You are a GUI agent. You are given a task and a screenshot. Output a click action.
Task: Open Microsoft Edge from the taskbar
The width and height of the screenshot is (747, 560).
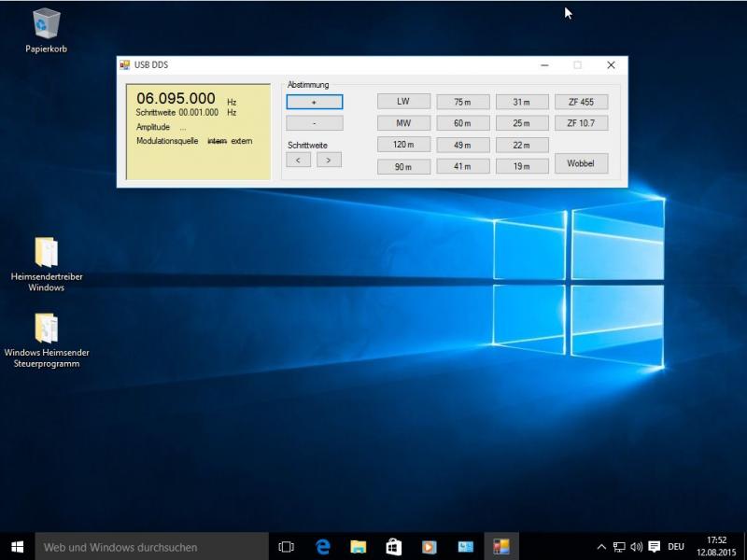[x=323, y=546]
